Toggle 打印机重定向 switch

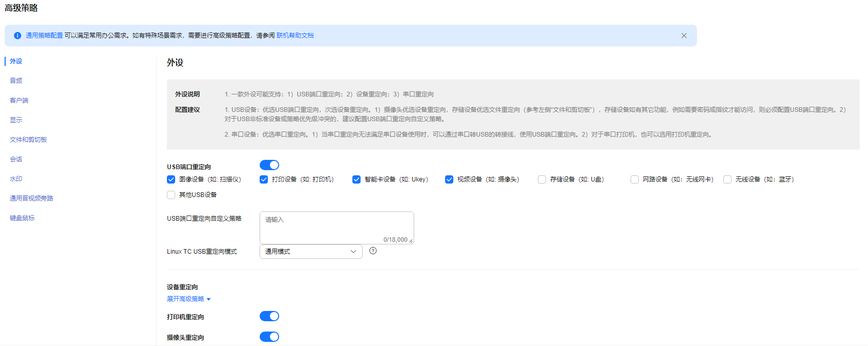269,316
